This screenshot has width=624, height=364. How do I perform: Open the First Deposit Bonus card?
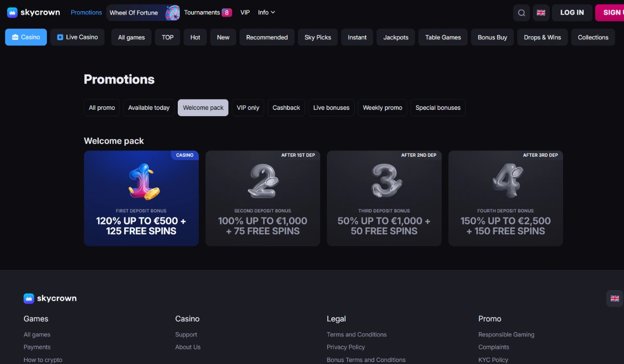coord(141,198)
